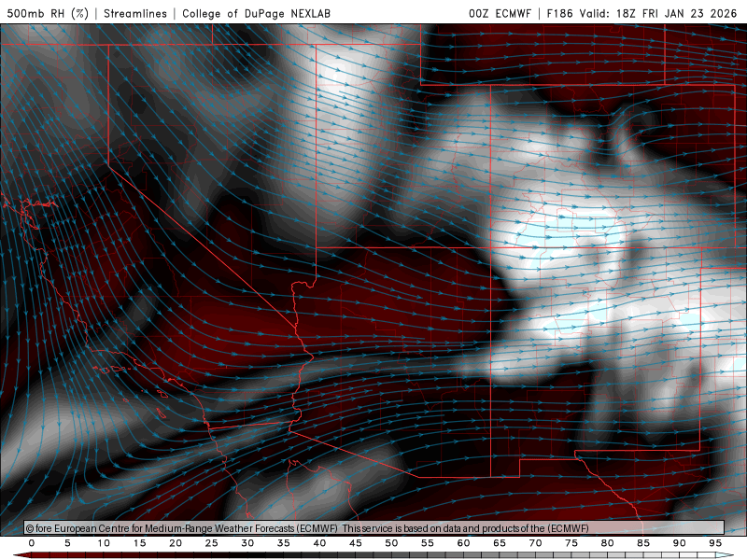Click the colorbar label "65"
747x560 pixels.
pyautogui.click(x=500, y=543)
